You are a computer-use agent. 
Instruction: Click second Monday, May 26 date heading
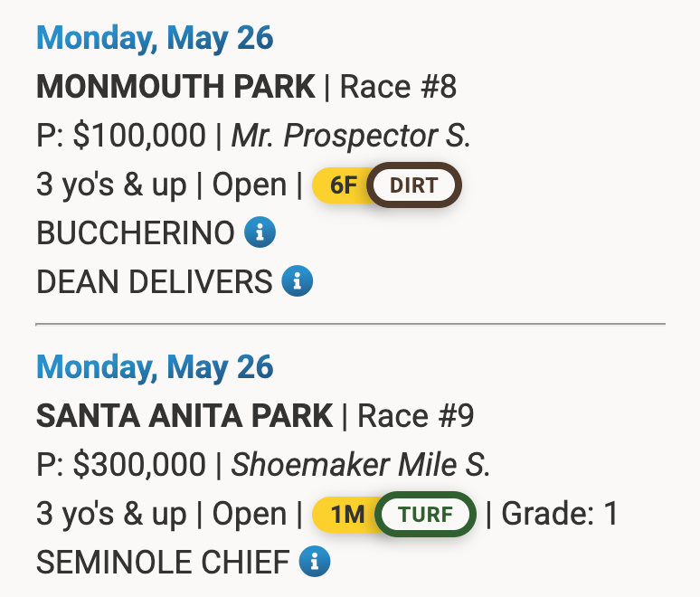[155, 368]
